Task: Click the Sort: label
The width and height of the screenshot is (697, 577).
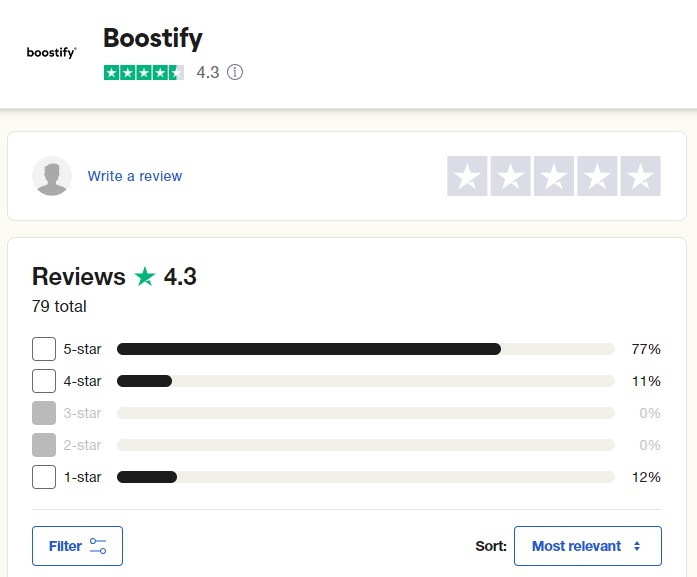Action: pyautogui.click(x=491, y=546)
